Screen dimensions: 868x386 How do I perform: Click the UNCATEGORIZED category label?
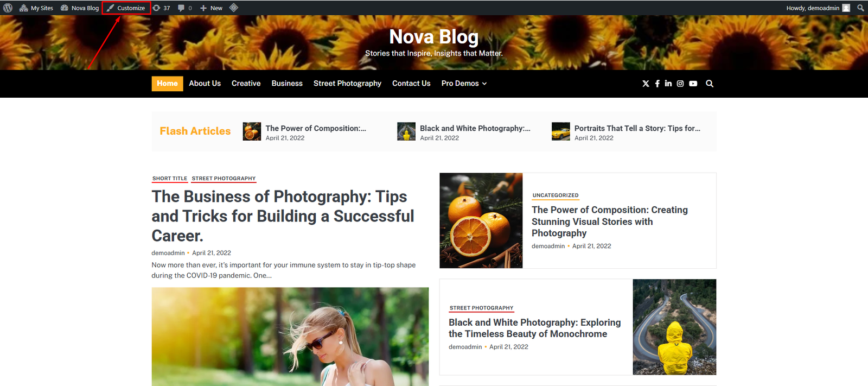tap(556, 195)
